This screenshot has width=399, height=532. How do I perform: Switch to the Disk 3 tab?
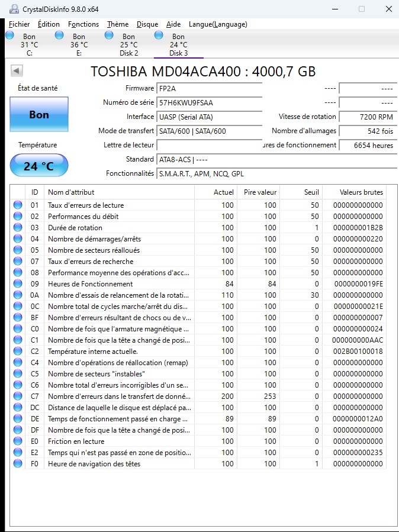[178, 44]
